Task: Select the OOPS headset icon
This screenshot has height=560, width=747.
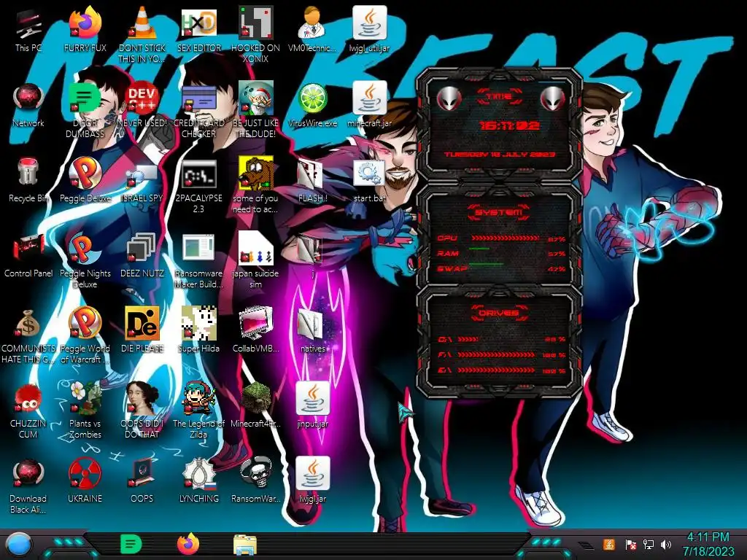Action: (142, 482)
